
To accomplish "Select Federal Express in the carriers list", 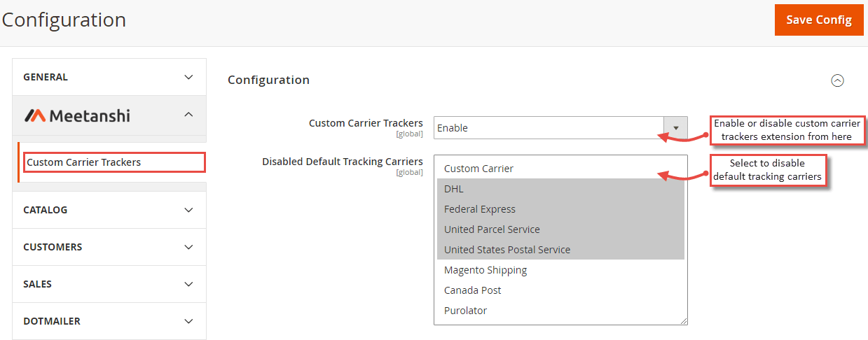I will tap(560, 209).
